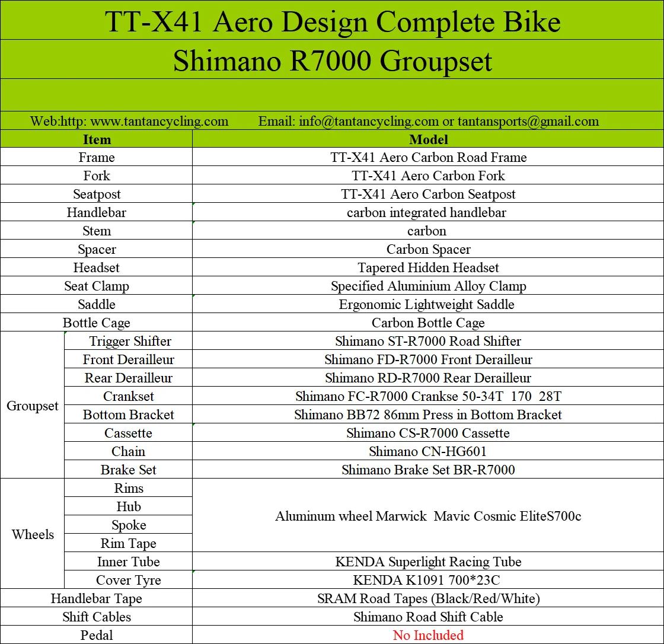Select the 'Carbon Bottle Cage' model cell
This screenshot has width=664, height=644.
[428, 323]
